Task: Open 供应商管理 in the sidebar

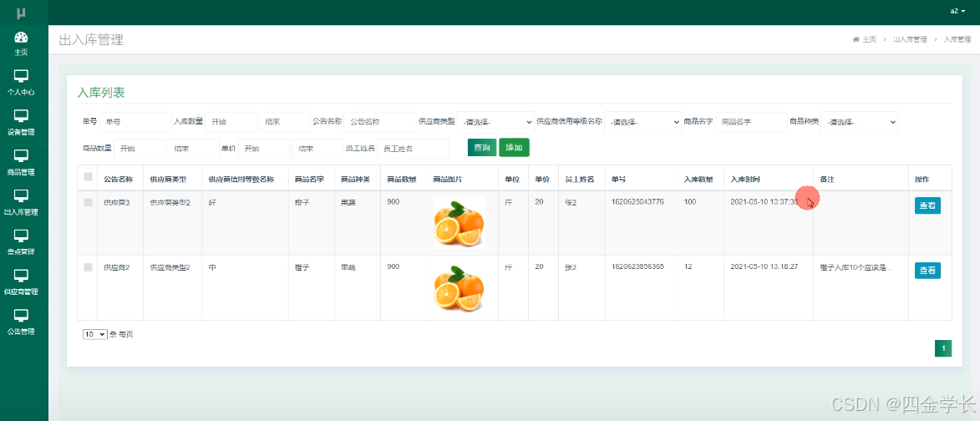Action: 21,283
